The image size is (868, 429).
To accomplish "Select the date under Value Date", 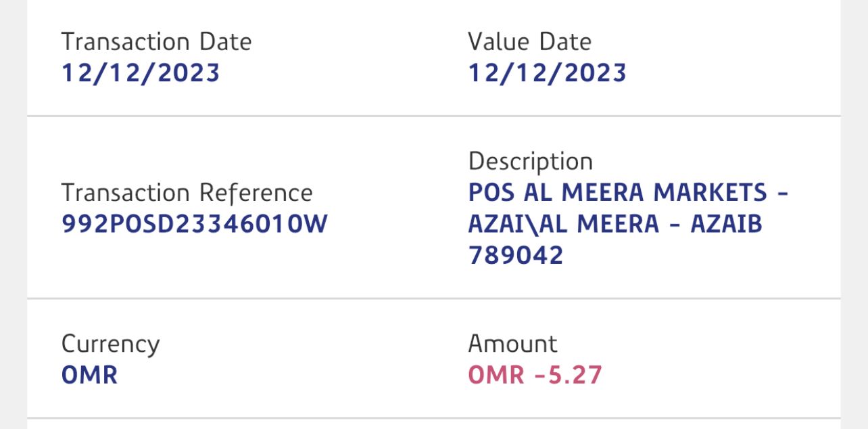I will click(547, 73).
